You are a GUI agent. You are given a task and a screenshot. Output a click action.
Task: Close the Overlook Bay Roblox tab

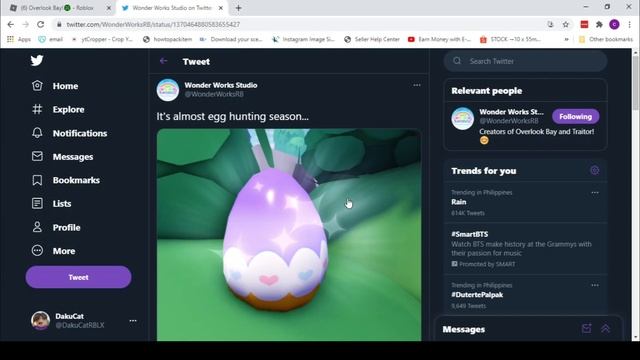(109, 8)
